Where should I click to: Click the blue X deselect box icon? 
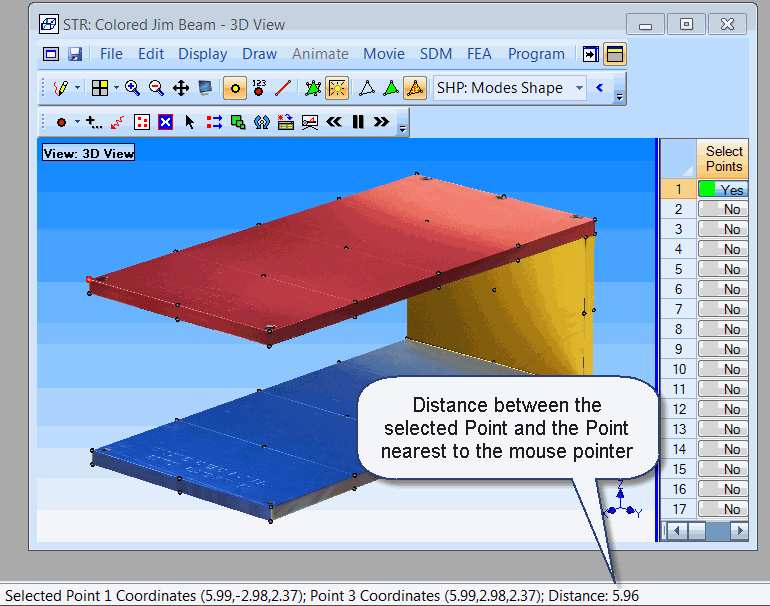coord(165,122)
